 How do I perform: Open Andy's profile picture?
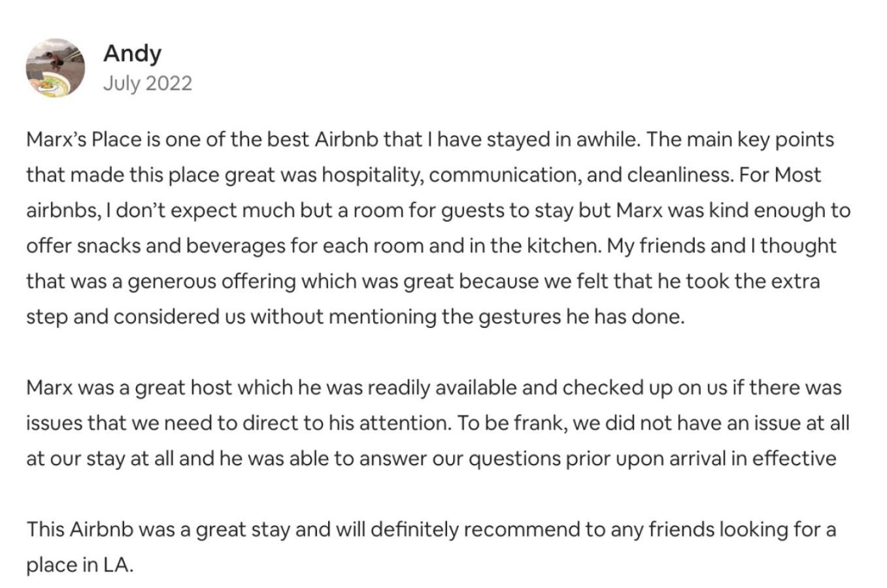(56, 68)
